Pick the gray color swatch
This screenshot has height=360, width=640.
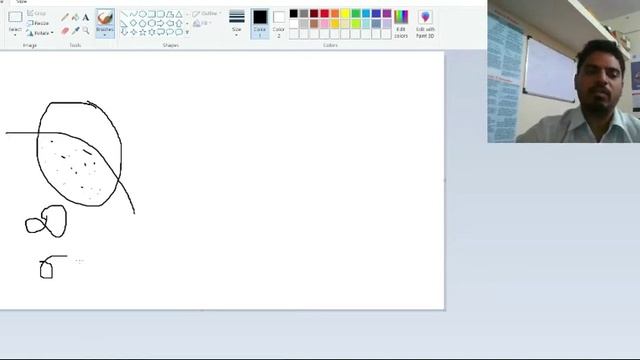point(304,13)
